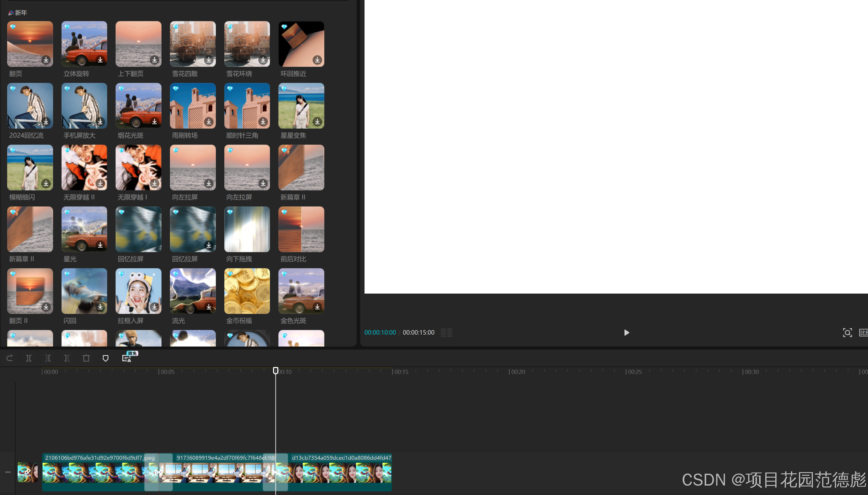
Task: Click the 金币祝福 gold coin transition thumbnail
Action: (247, 291)
